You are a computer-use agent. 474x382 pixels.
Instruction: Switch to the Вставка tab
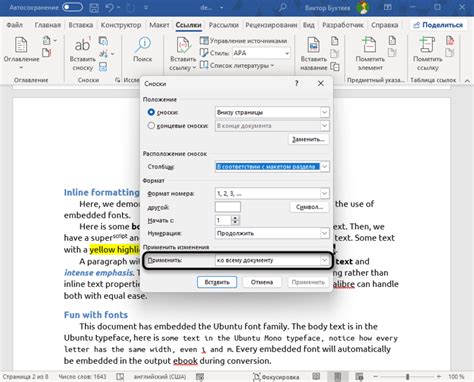(x=81, y=25)
